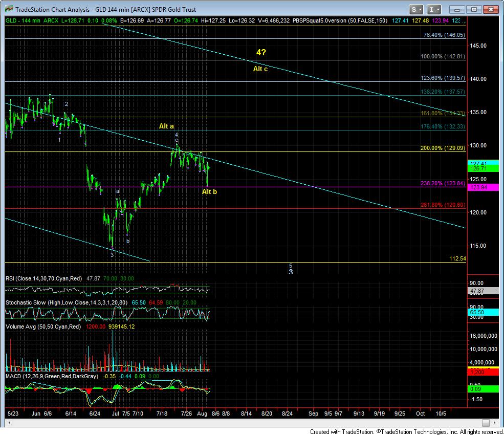Click the '100.00% (142.81)' Fibonacci label
Screen dimensions: 504x435
[443, 57]
